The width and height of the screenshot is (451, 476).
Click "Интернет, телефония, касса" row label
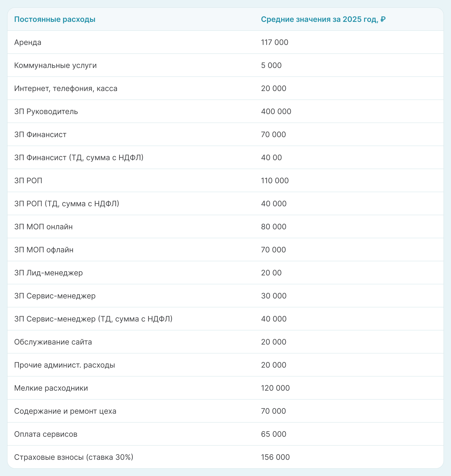(x=66, y=89)
